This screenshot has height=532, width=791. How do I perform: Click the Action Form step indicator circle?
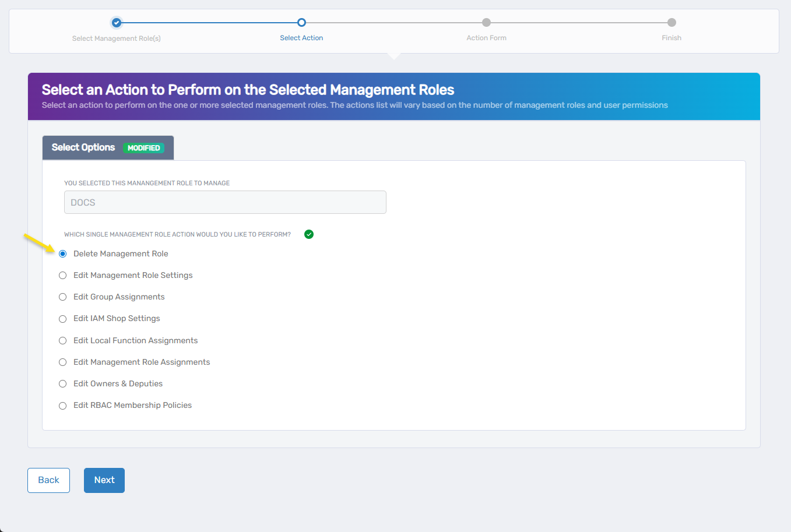point(486,23)
